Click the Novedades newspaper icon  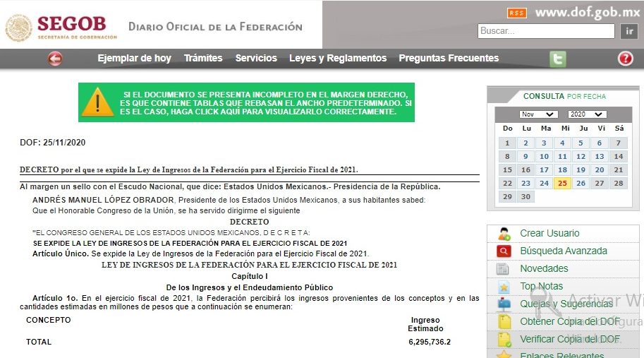coord(504,269)
